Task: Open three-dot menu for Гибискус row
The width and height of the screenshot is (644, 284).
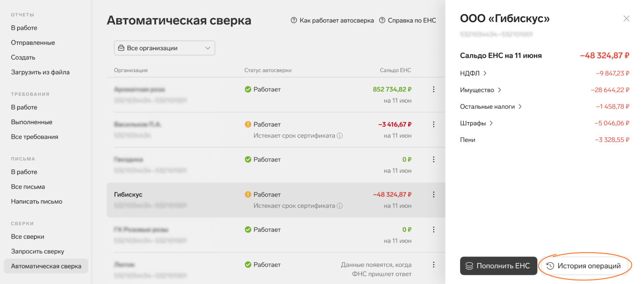Action: (434, 194)
